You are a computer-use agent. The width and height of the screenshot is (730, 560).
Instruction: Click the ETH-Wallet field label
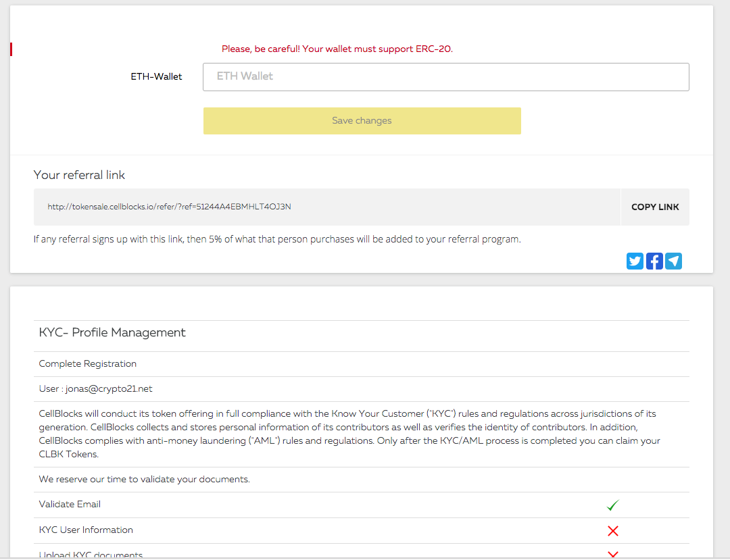tap(156, 77)
